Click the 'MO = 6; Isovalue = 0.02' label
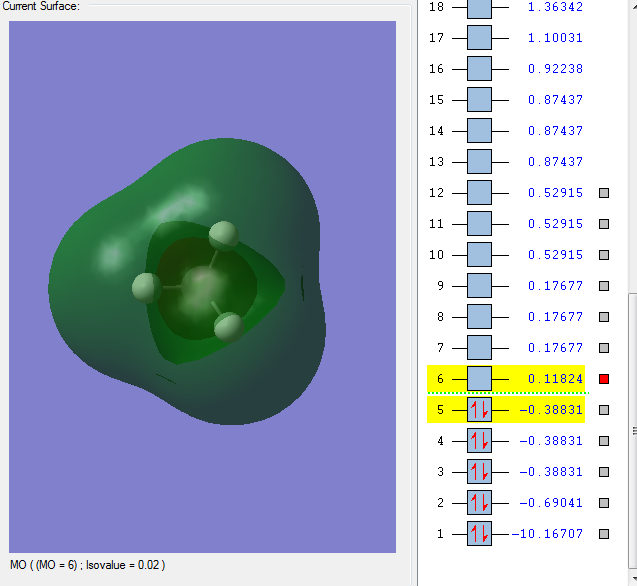 coord(87,565)
